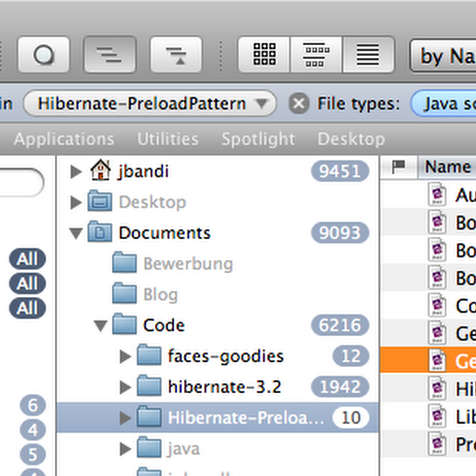Viewport: 476px width, 476px height.
Task: Click the faces-goodies folder icon
Action: (149, 356)
